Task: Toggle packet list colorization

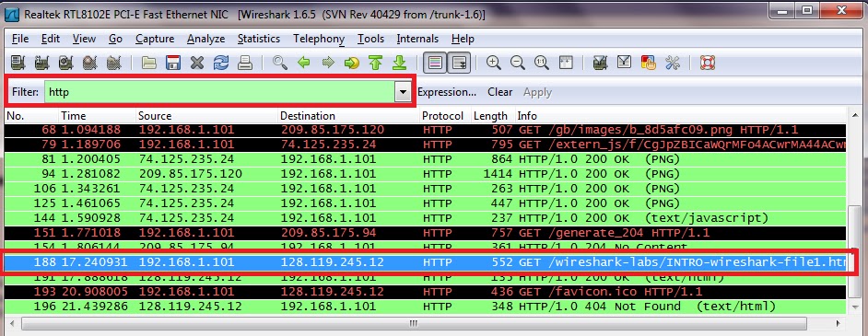Action: [x=435, y=63]
